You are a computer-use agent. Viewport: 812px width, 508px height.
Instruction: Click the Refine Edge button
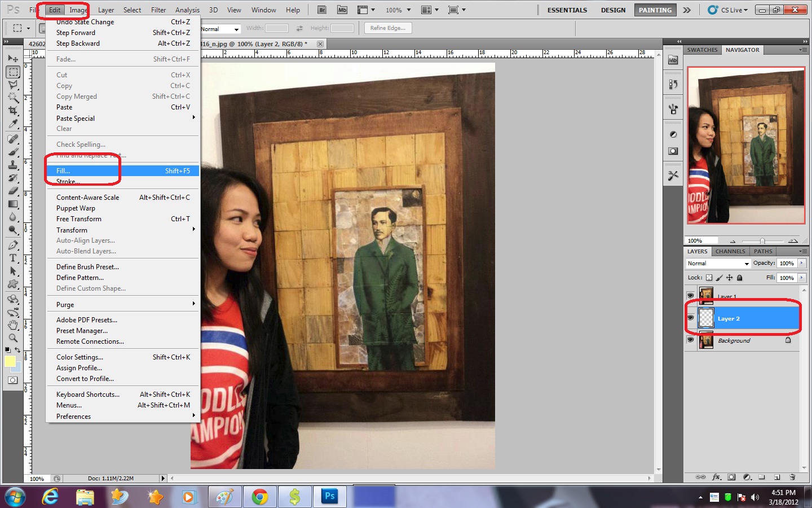(x=387, y=28)
